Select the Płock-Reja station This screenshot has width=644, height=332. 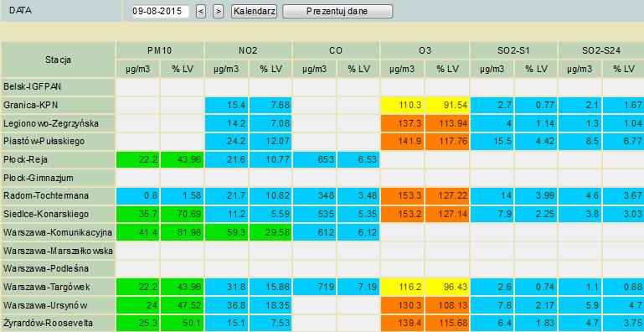click(x=58, y=159)
